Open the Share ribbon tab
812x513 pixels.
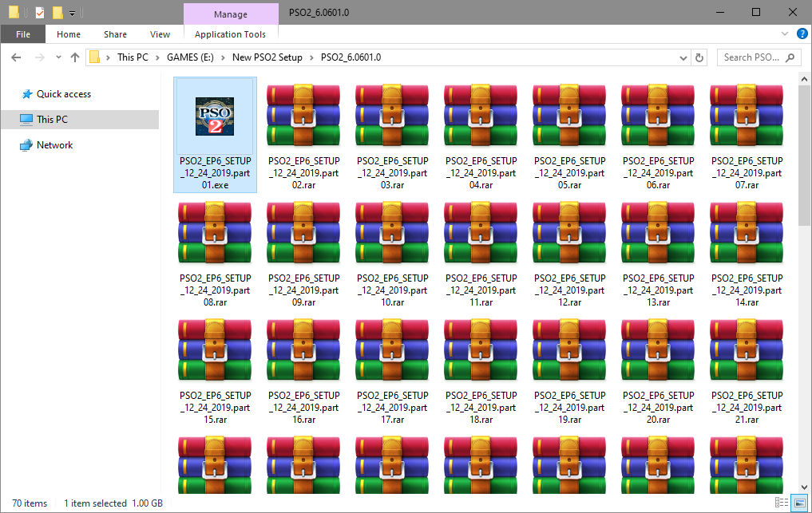click(x=115, y=34)
